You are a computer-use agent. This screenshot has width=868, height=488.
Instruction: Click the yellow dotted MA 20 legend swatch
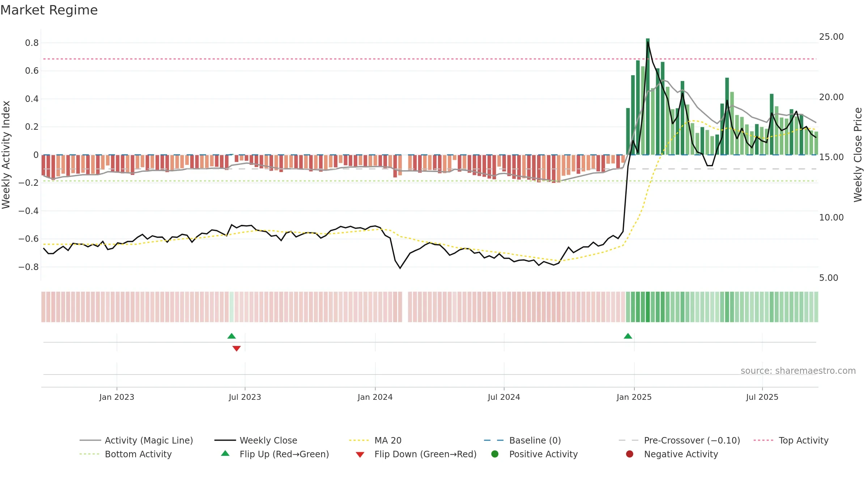click(359, 440)
